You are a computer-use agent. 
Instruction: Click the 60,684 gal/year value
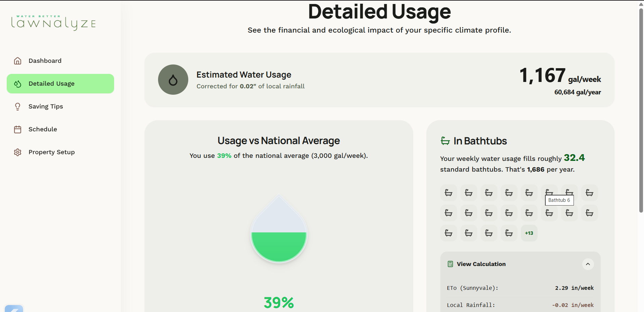pos(578,92)
